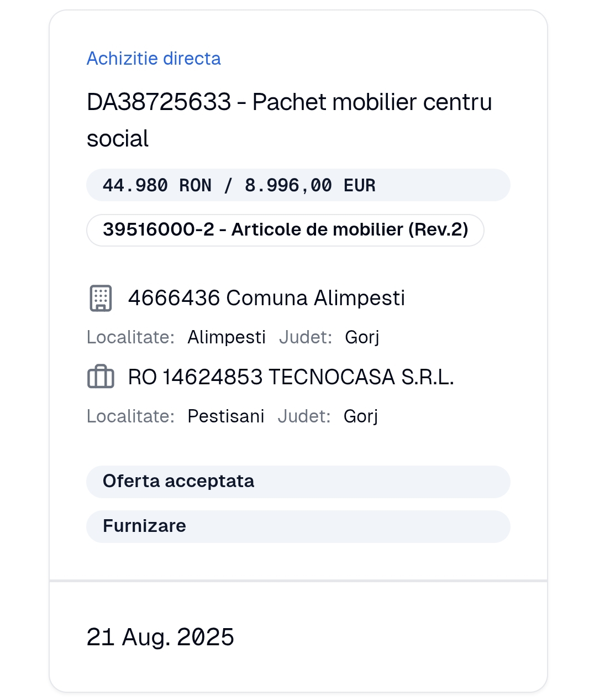Image resolution: width=589 pixels, height=700 pixels.
Task: Click the 21 Aug. 2025 date
Action: tap(160, 638)
